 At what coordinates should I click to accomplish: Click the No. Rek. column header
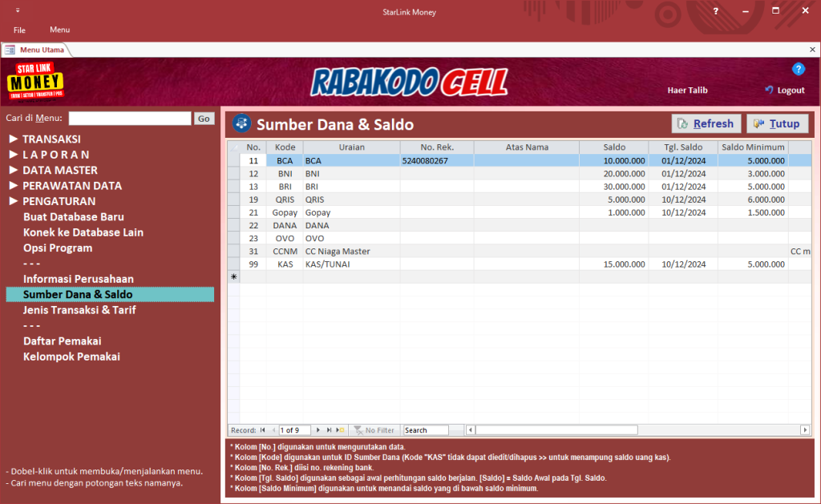437,147
